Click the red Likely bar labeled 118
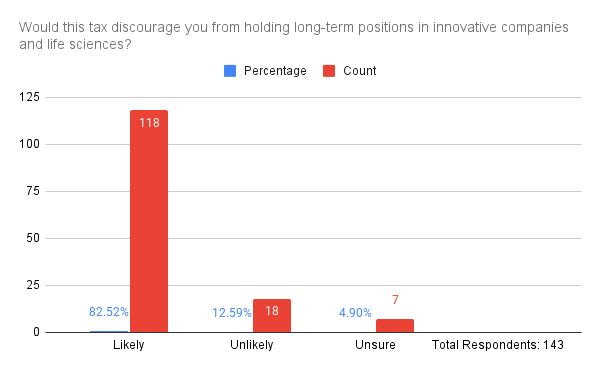 click(149, 221)
